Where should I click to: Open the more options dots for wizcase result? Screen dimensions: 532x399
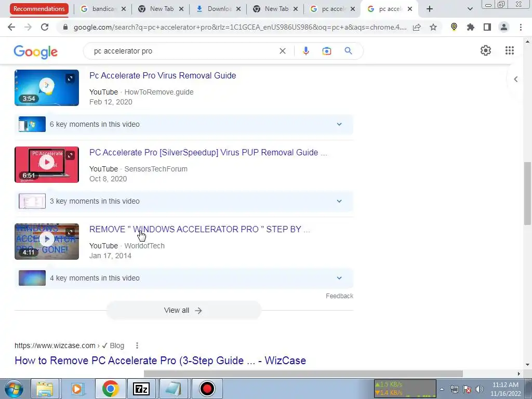[x=137, y=345]
